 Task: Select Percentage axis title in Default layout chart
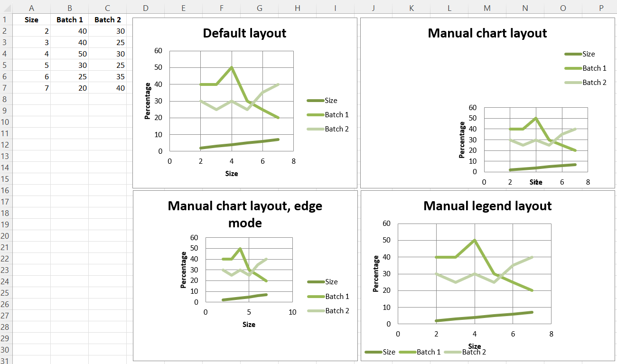click(148, 101)
